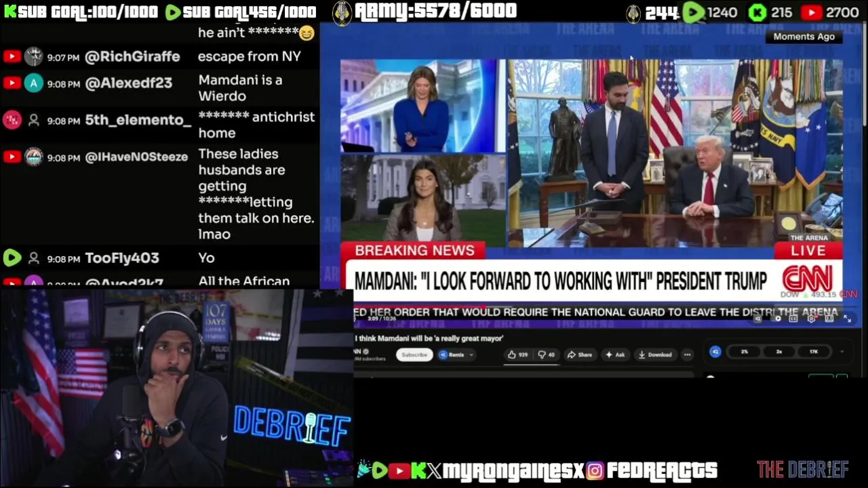Viewport: 868px width, 488px height.
Task: Click the webcam feed with DEBRIEF sign
Action: point(176,388)
